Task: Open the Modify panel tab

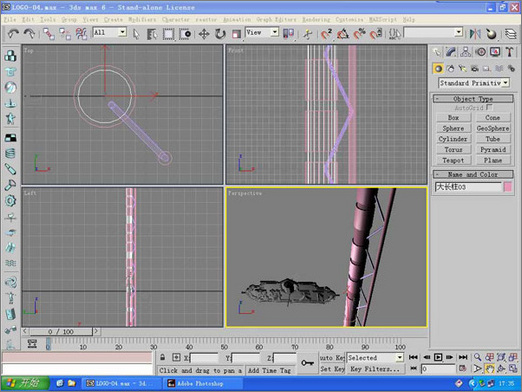Action: (x=451, y=52)
